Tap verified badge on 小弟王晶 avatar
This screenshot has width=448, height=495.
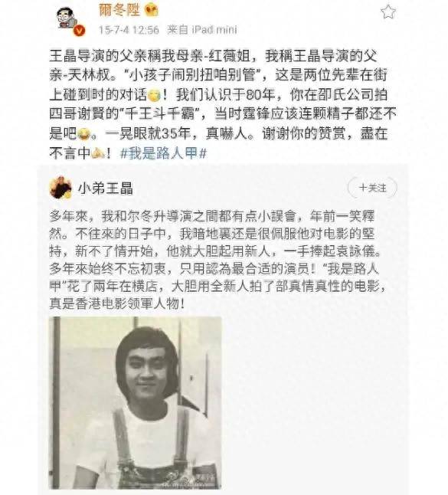coord(67,195)
